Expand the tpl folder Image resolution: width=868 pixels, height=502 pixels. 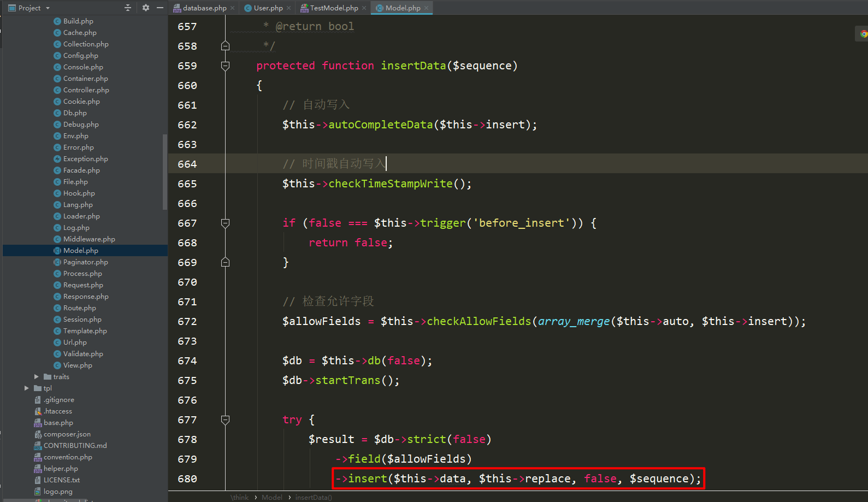click(x=27, y=388)
